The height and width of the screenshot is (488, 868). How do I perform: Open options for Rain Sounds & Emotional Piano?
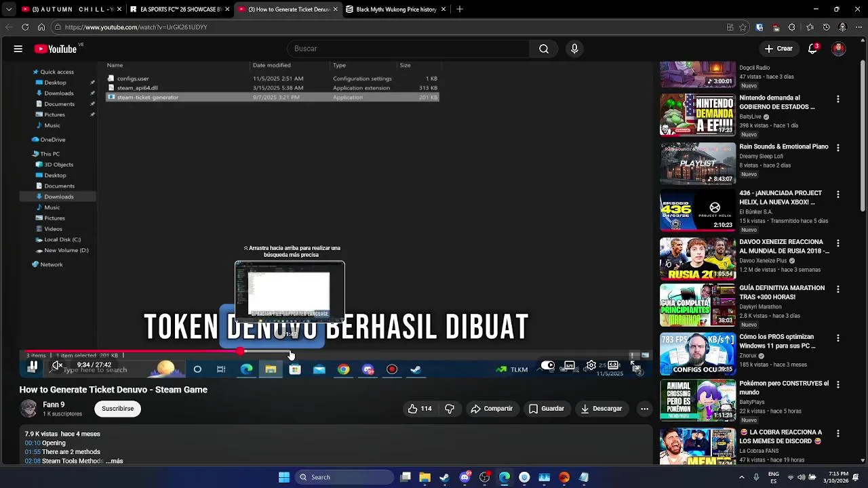pos(838,148)
